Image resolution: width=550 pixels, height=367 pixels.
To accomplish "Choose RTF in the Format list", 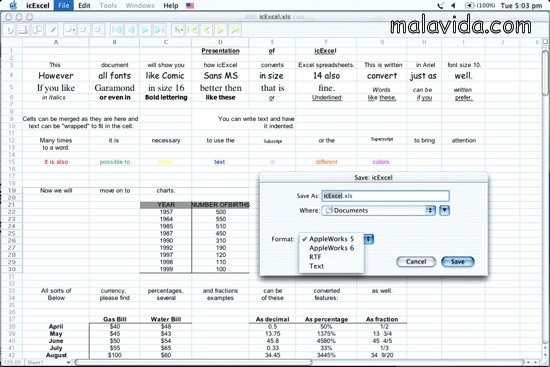I will coord(331,257).
